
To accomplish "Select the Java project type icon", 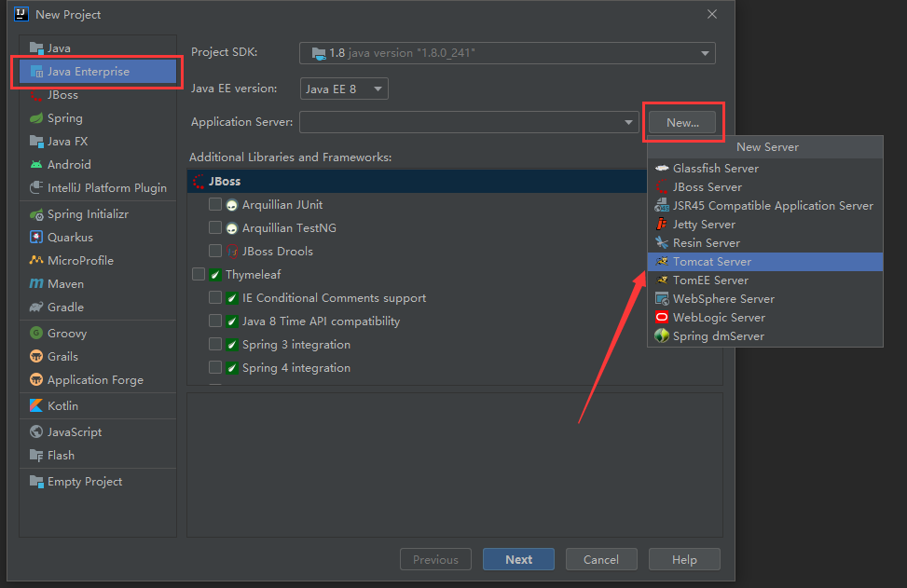I will (36, 48).
